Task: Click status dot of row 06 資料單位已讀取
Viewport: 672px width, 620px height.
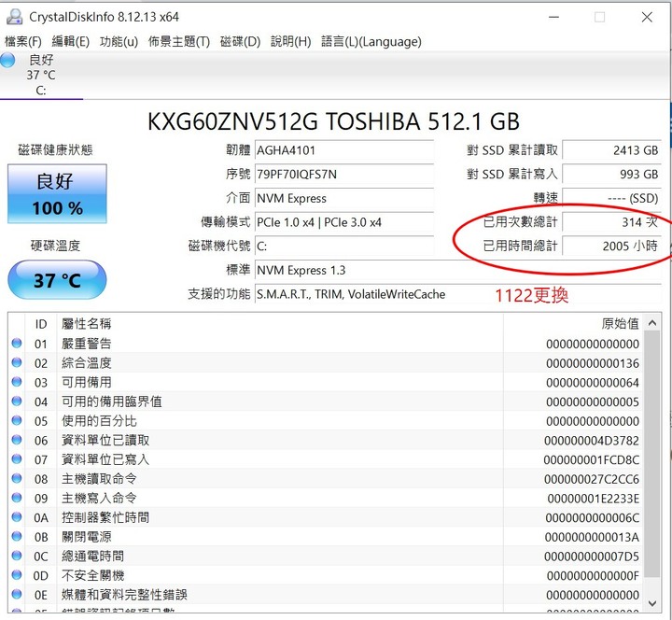Action: point(17,440)
